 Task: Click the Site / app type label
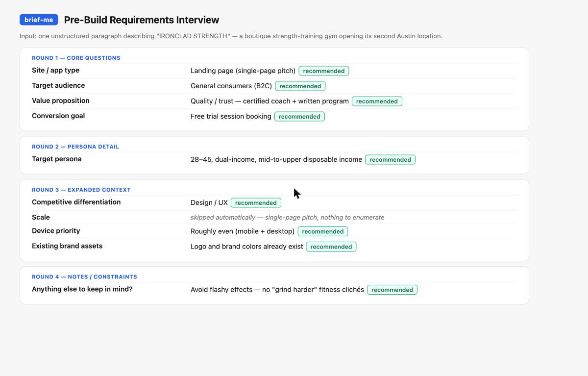55,70
